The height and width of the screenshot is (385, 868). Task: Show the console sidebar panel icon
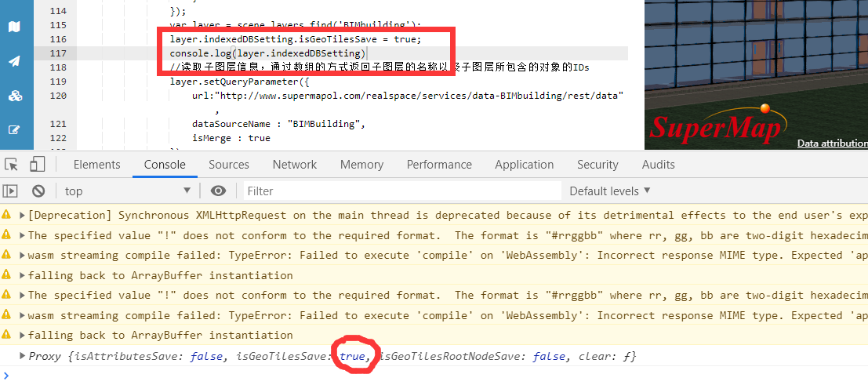point(10,191)
